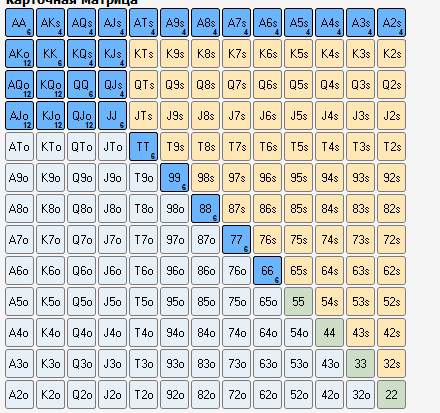
Task: Select the 76o offsuit cell
Action: coord(236,271)
